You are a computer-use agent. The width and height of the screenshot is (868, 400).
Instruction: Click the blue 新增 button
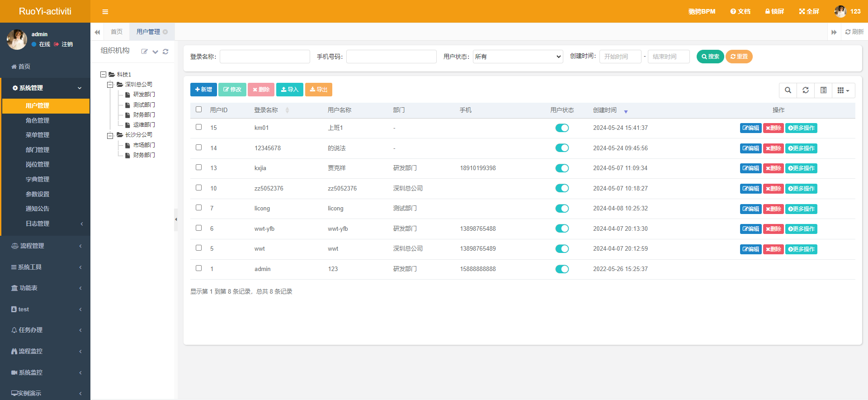tap(203, 90)
